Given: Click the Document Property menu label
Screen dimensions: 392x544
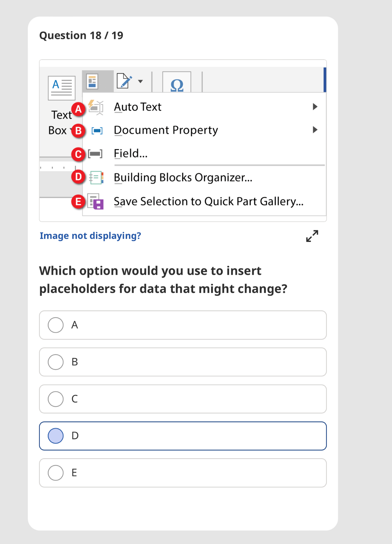Looking at the screenshot, I should point(166,130).
